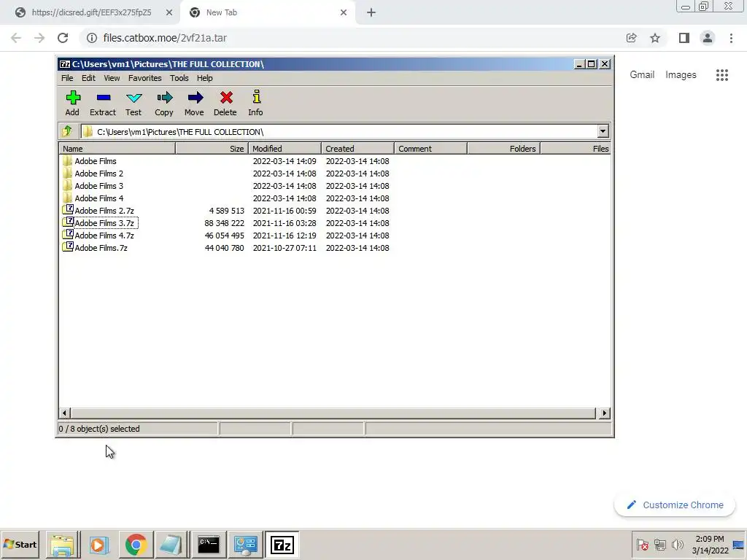This screenshot has width=747, height=560.
Task: Click the Chrome share page icon
Action: (631, 38)
